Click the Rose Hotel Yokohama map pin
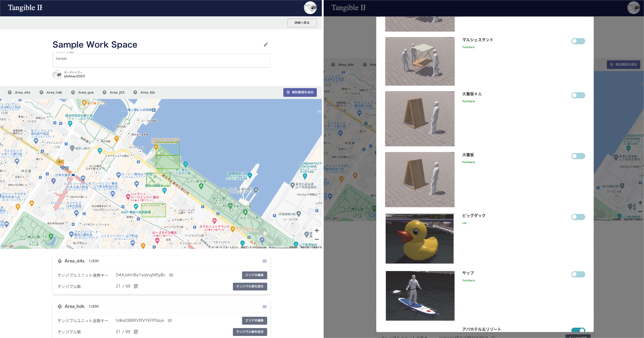Viewport: 644px width, 338px height. click(157, 241)
